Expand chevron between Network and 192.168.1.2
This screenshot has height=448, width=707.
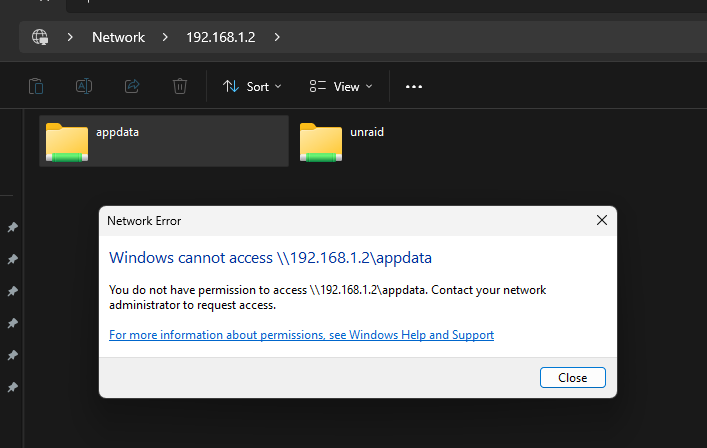coord(165,37)
